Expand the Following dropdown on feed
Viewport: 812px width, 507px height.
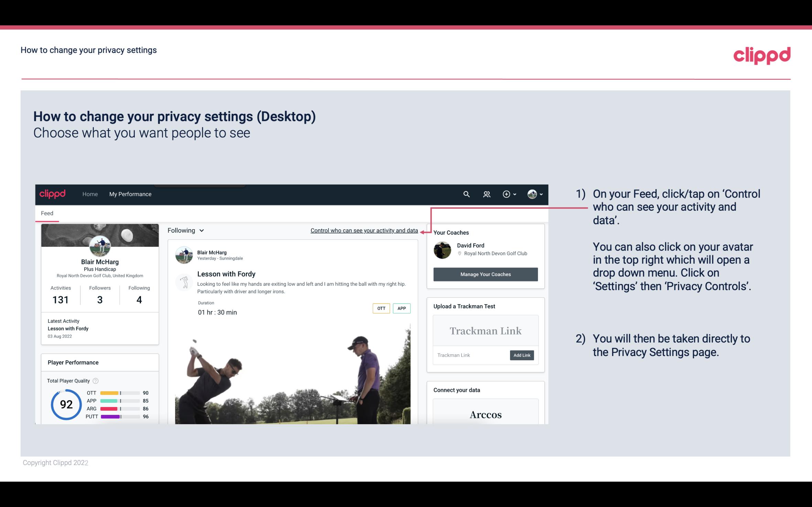coord(185,230)
